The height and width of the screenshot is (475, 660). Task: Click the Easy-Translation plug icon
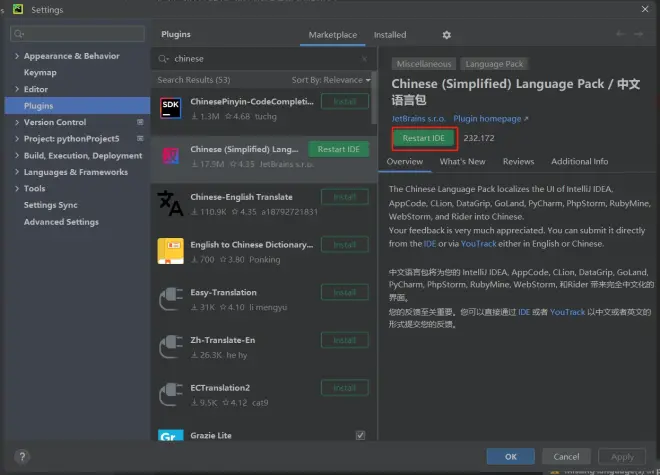coord(170,299)
